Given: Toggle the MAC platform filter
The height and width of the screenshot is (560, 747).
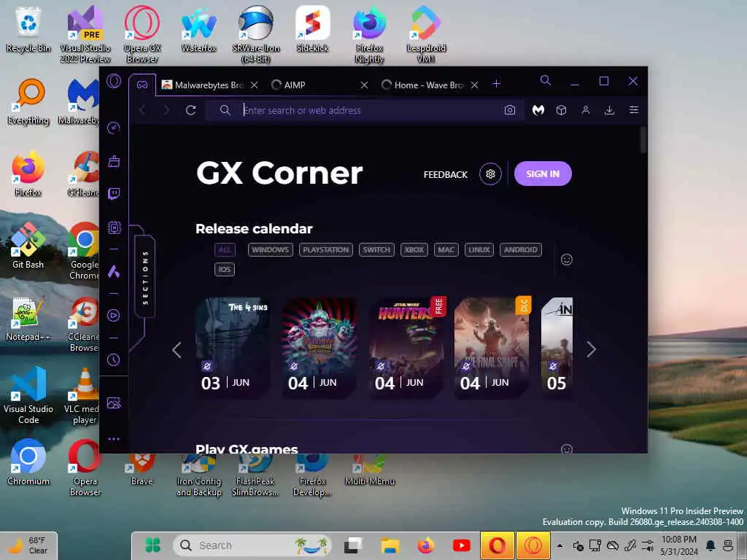Looking at the screenshot, I should [446, 249].
